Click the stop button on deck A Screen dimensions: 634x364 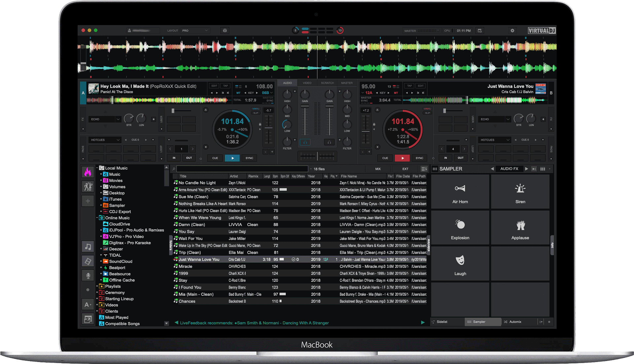[x=206, y=147]
